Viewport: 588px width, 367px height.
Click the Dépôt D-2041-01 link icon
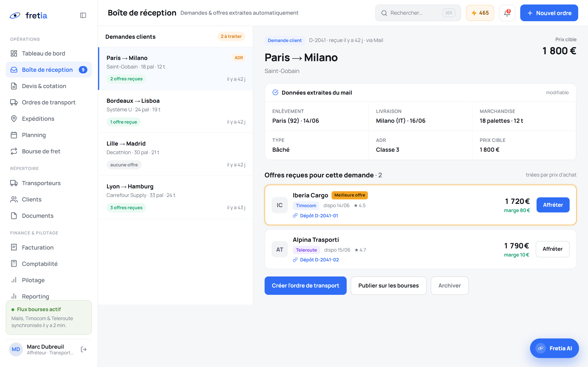point(295,216)
